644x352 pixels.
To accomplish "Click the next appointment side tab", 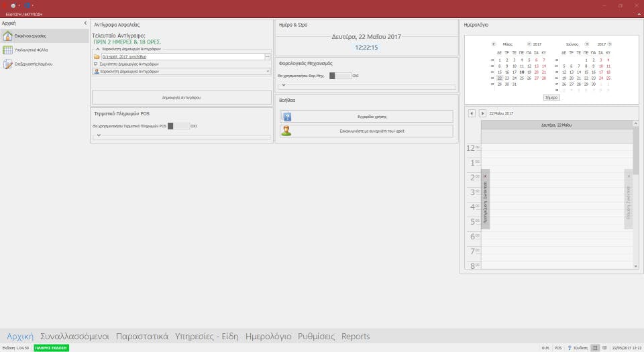I will 628,199.
